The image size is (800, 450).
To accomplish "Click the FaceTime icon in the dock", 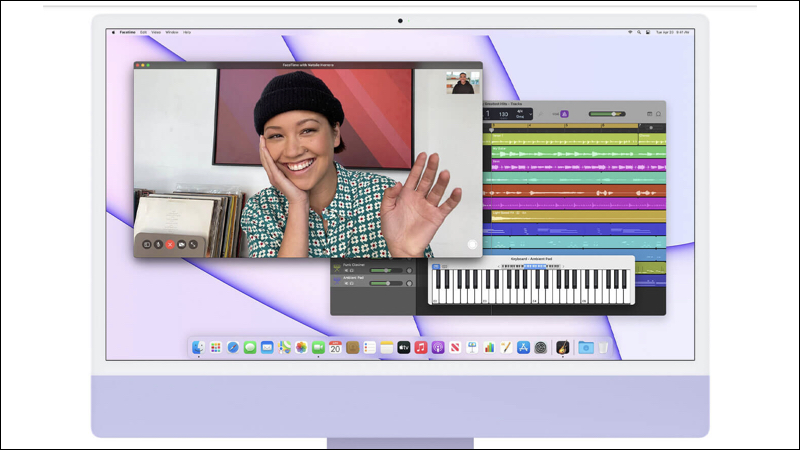I will [318, 347].
